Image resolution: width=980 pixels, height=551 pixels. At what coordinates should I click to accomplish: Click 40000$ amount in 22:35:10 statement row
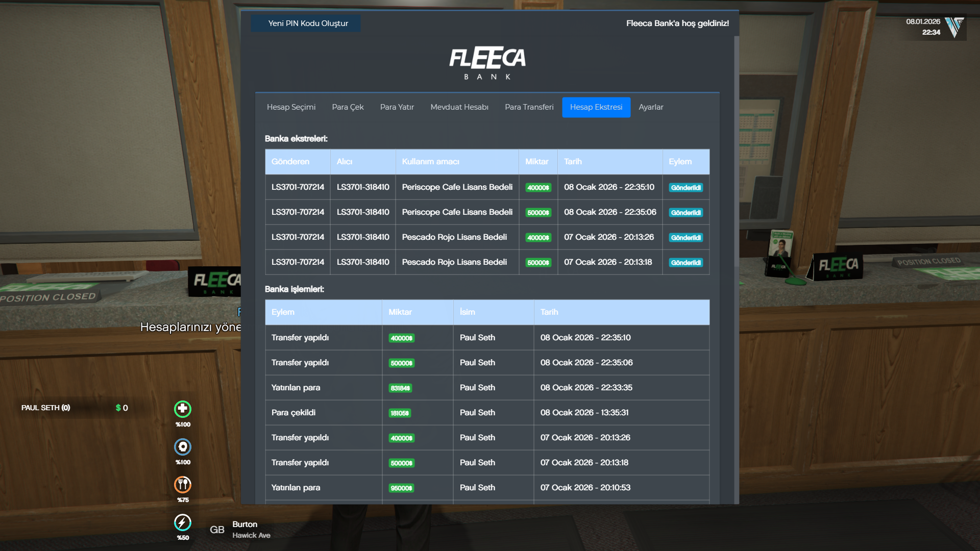pyautogui.click(x=538, y=188)
